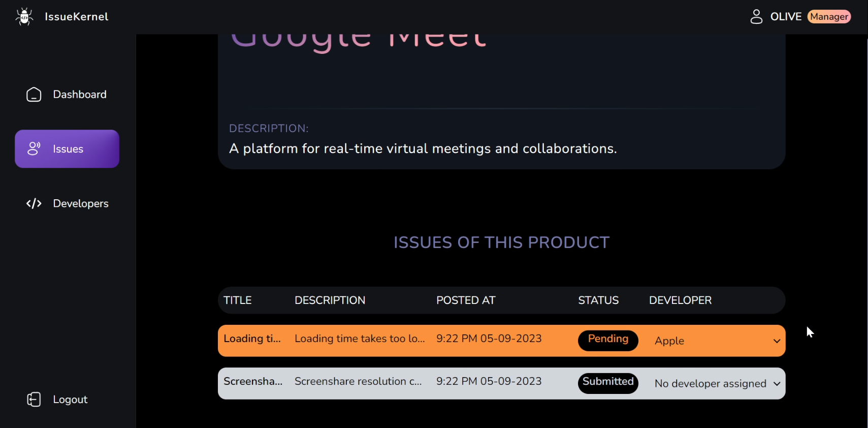
Task: Click the DESCRIPTION column header
Action: coord(330,300)
